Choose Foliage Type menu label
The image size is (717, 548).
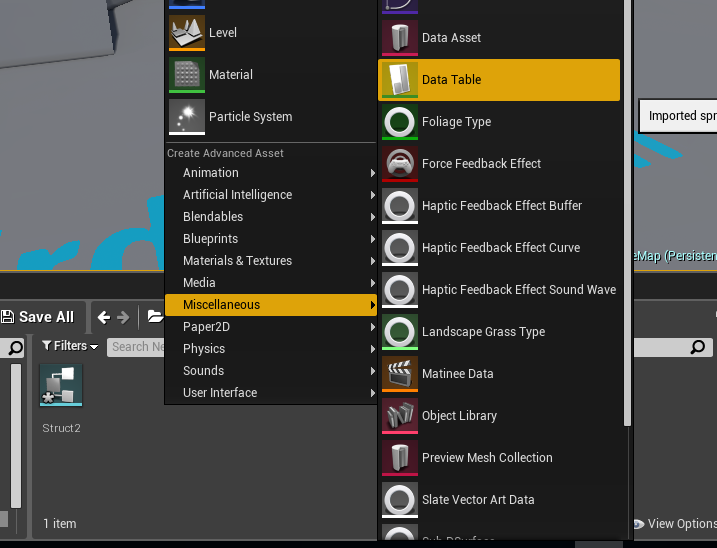pos(456,122)
